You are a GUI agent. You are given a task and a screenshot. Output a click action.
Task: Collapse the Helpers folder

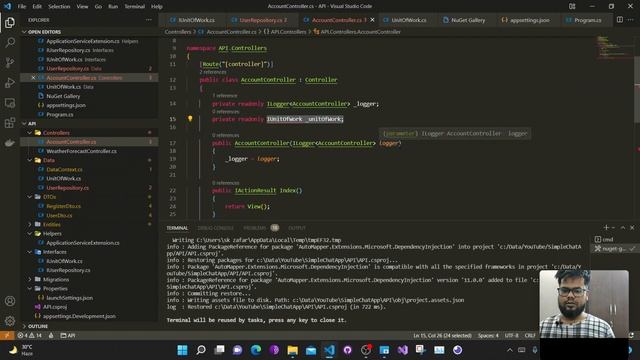[x=30, y=233]
